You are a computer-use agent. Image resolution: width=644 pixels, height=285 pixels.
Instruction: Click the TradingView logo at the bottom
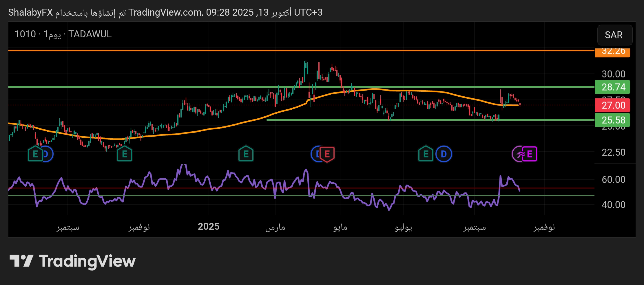tap(72, 261)
